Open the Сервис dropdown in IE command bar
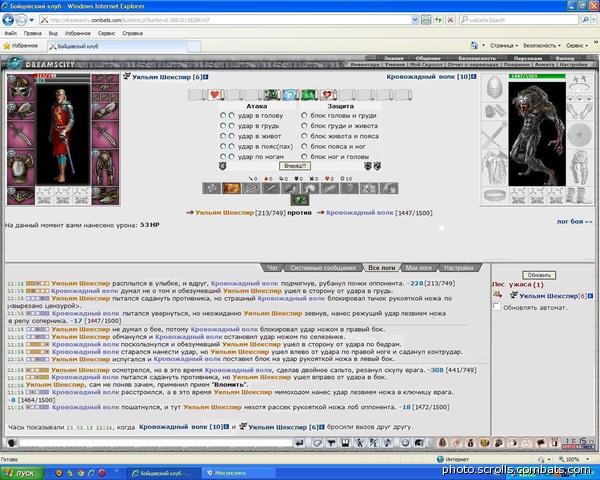Viewport: 600px width, 480px height. (577, 46)
